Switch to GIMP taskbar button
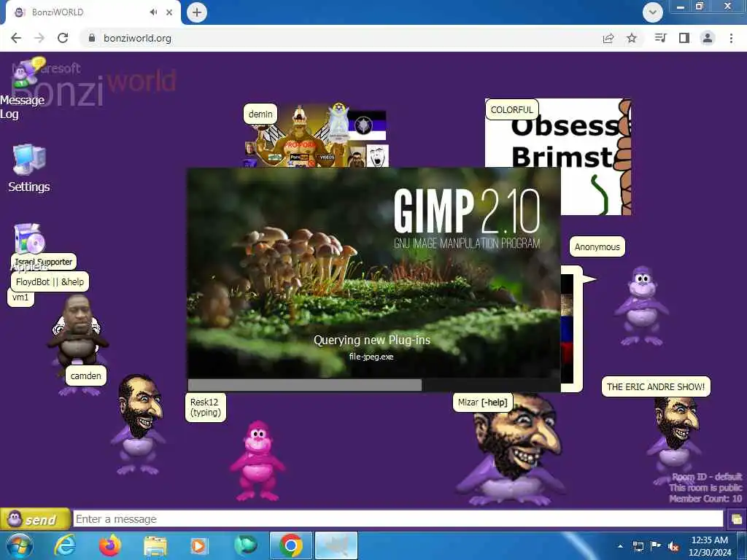Image resolution: width=747 pixels, height=560 pixels. [x=336, y=545]
